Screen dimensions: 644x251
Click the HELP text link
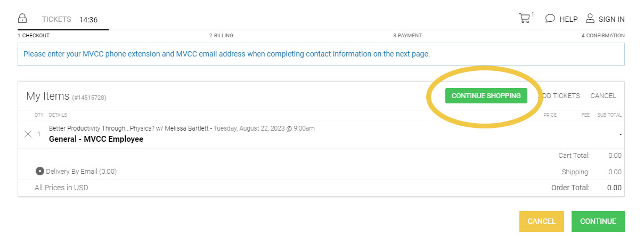pos(568,19)
